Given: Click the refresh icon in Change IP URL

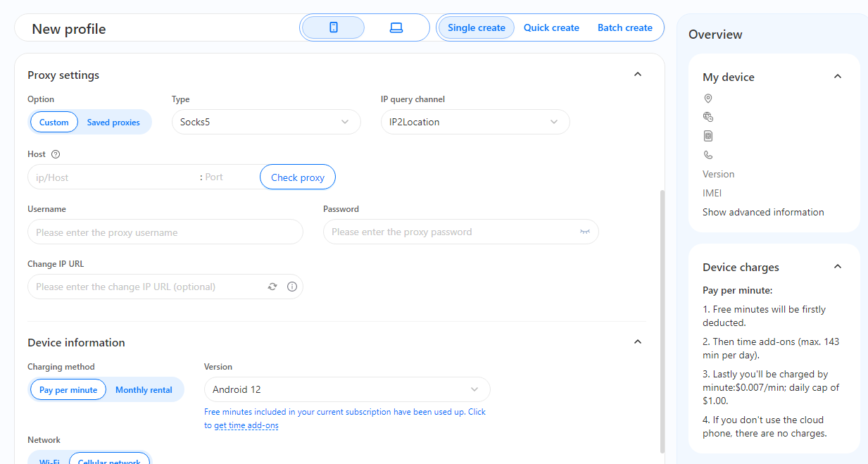Looking at the screenshot, I should tap(272, 287).
